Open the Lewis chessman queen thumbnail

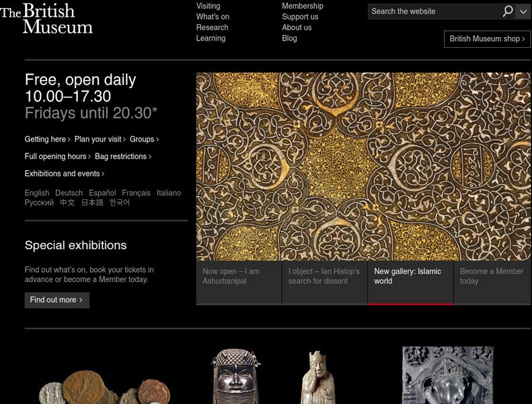click(x=317, y=377)
